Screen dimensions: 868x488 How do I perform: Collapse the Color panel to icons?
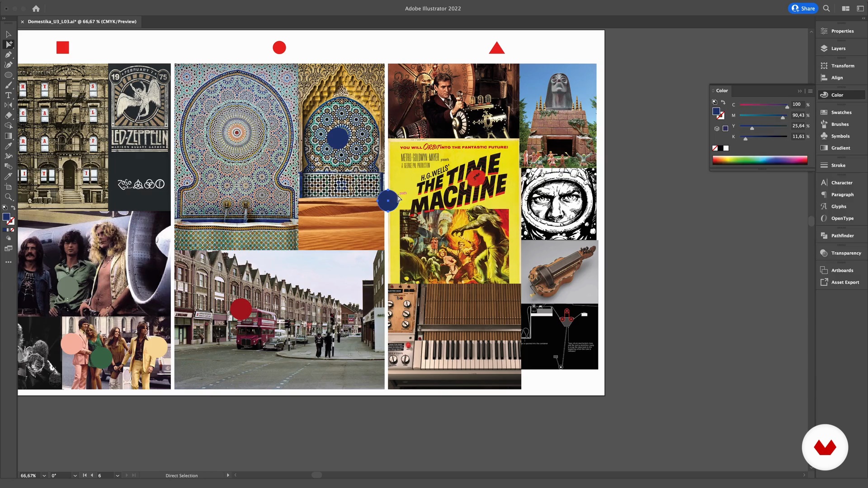tap(799, 91)
